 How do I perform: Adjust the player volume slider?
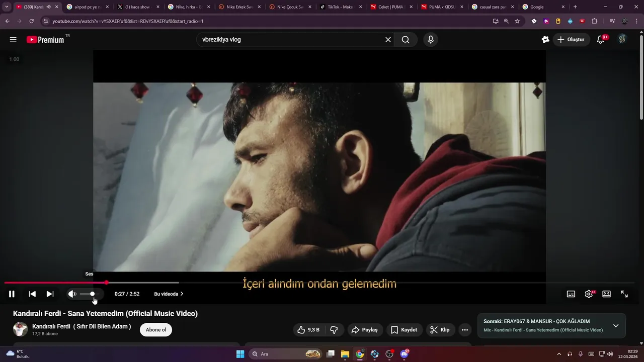coord(89,294)
